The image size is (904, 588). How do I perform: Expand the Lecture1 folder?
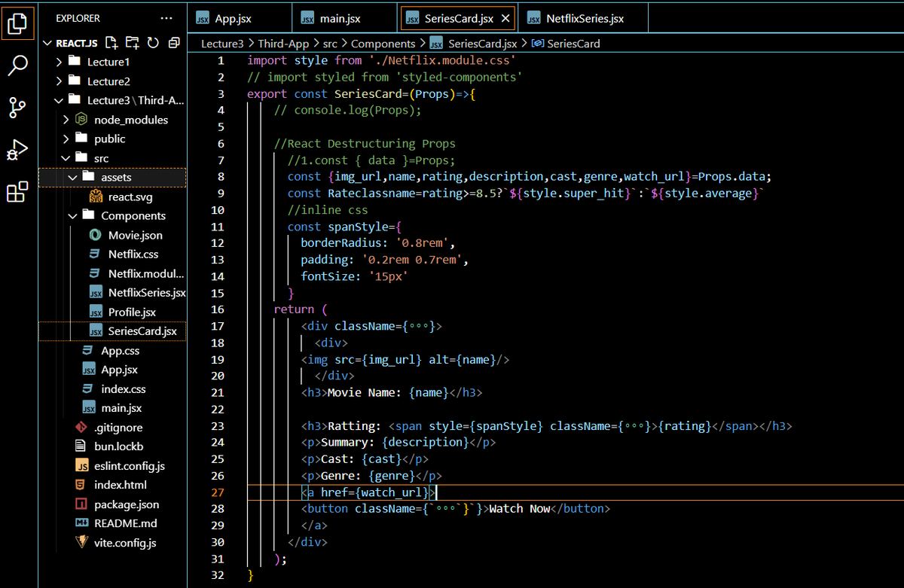[x=108, y=62]
